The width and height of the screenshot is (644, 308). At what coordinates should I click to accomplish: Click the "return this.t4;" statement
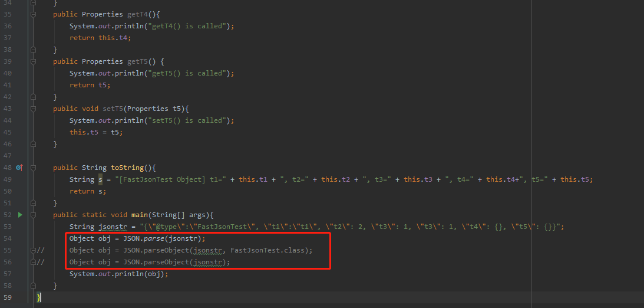point(103,38)
